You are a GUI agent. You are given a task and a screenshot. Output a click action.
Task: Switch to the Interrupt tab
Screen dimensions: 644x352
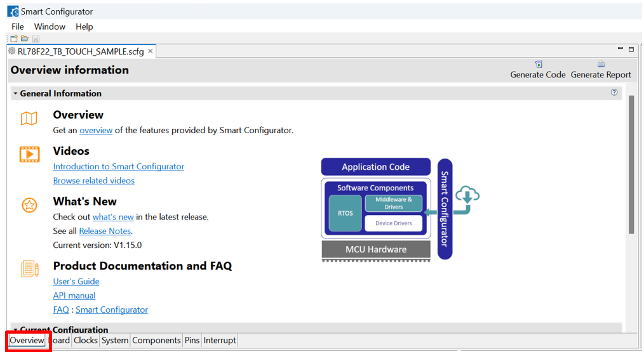pos(220,340)
